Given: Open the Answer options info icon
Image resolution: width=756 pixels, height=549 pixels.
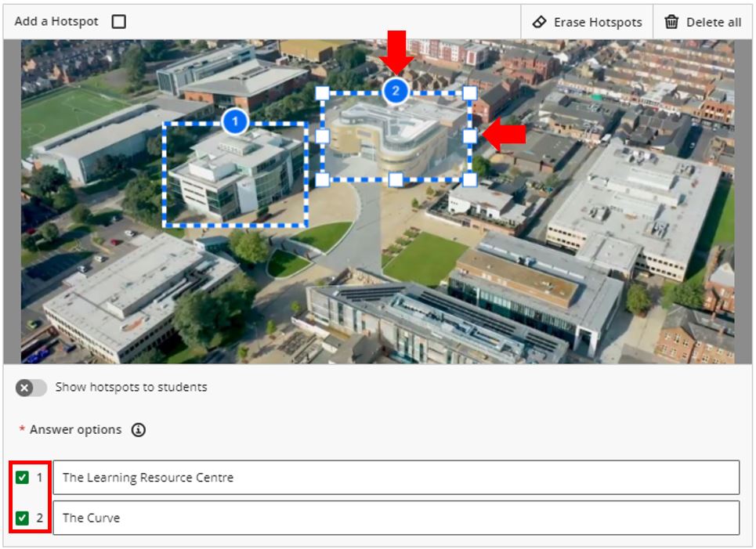Looking at the screenshot, I should [x=139, y=430].
